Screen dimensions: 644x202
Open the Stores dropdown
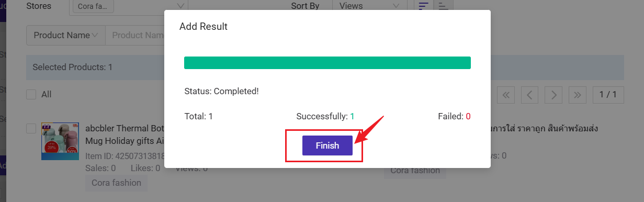(129, 6)
